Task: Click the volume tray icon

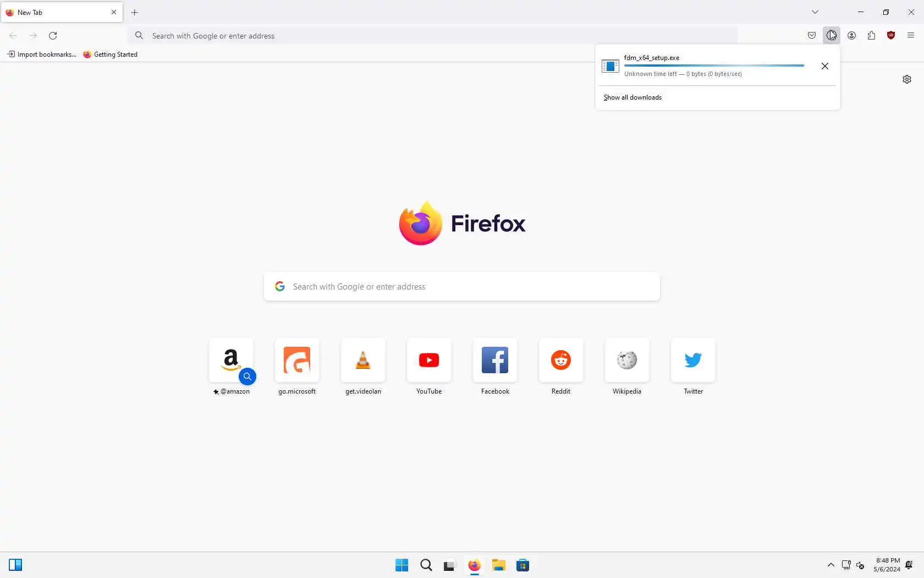Action: coord(861,565)
